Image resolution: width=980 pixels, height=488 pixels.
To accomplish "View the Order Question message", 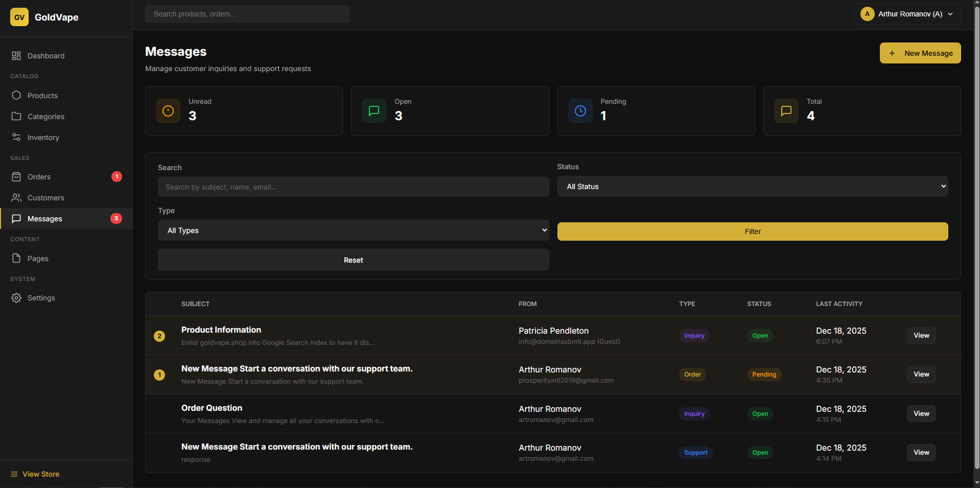I will click(x=921, y=414).
